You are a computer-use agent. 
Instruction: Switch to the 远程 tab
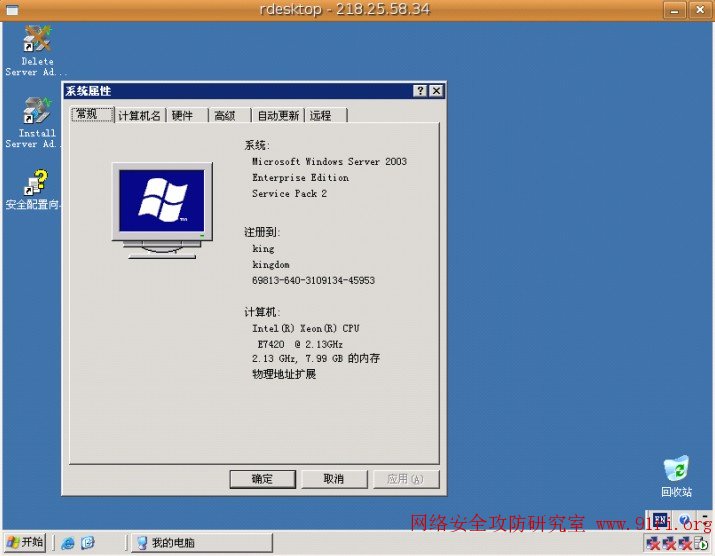click(x=326, y=116)
